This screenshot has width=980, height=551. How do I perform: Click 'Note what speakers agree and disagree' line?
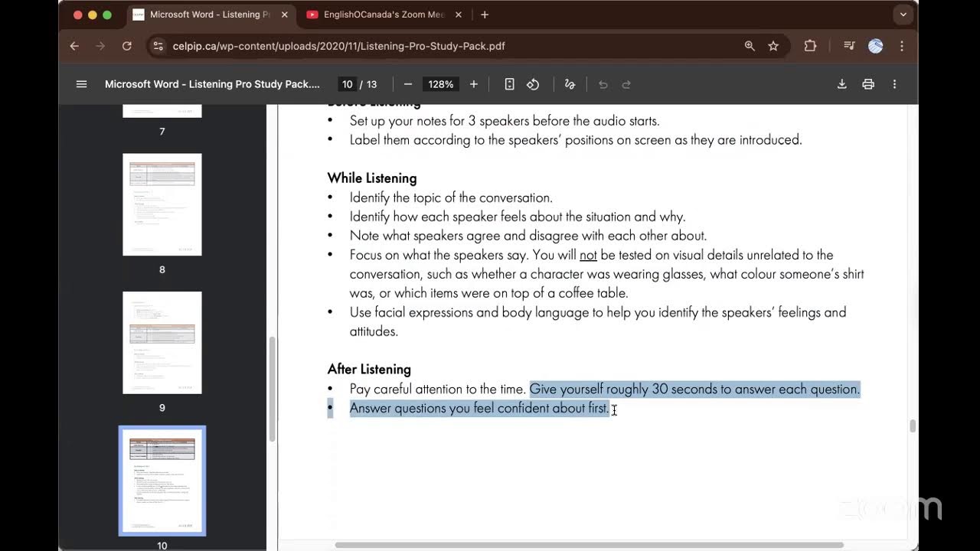click(528, 236)
